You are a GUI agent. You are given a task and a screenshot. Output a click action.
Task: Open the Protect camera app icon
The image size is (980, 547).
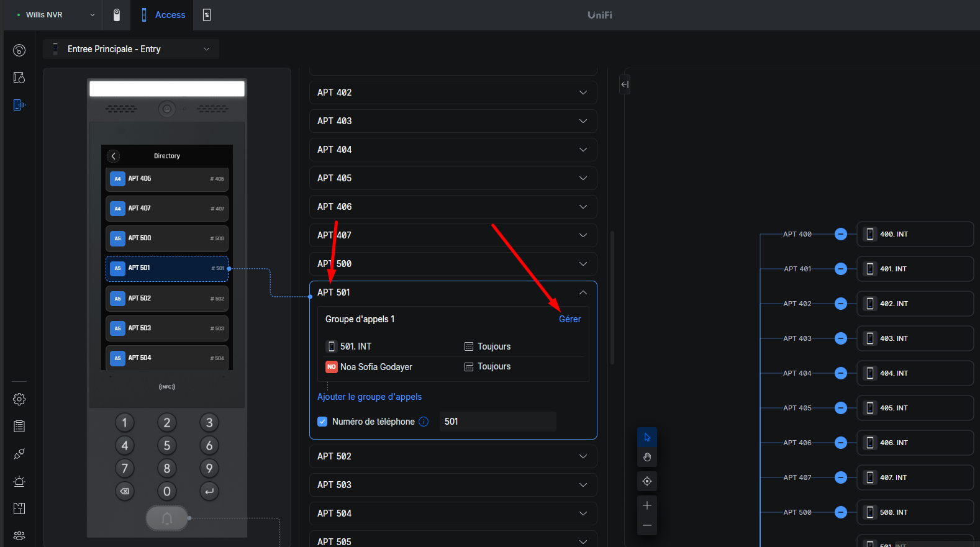click(x=116, y=15)
